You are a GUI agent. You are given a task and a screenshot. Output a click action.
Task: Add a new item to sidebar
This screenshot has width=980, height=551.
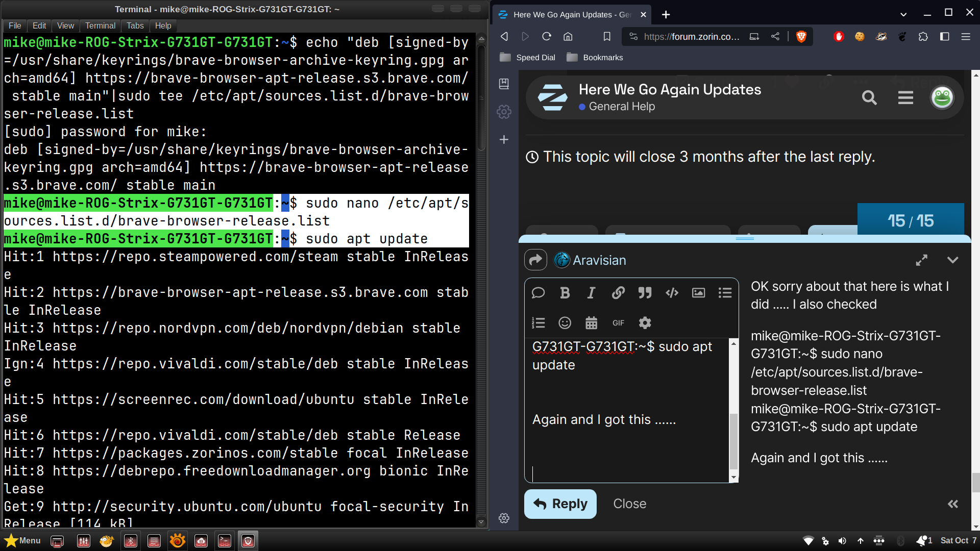pyautogui.click(x=504, y=139)
